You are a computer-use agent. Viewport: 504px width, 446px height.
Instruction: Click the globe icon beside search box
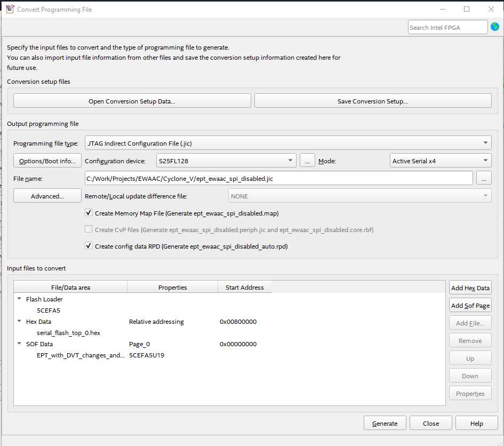[x=495, y=27]
